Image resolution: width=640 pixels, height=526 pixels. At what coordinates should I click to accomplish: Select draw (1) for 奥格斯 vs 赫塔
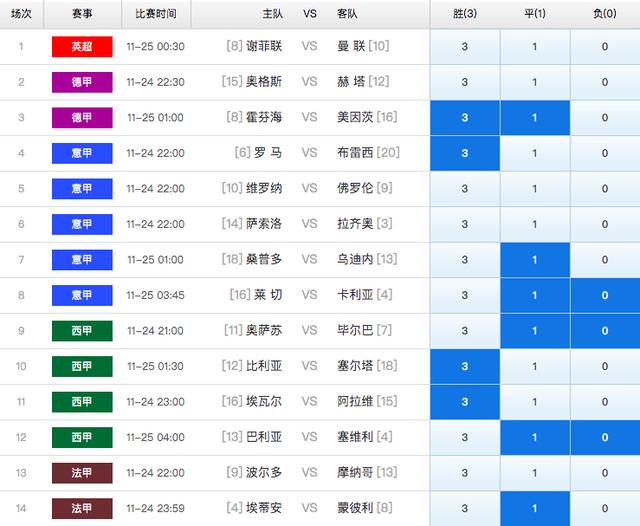click(535, 82)
